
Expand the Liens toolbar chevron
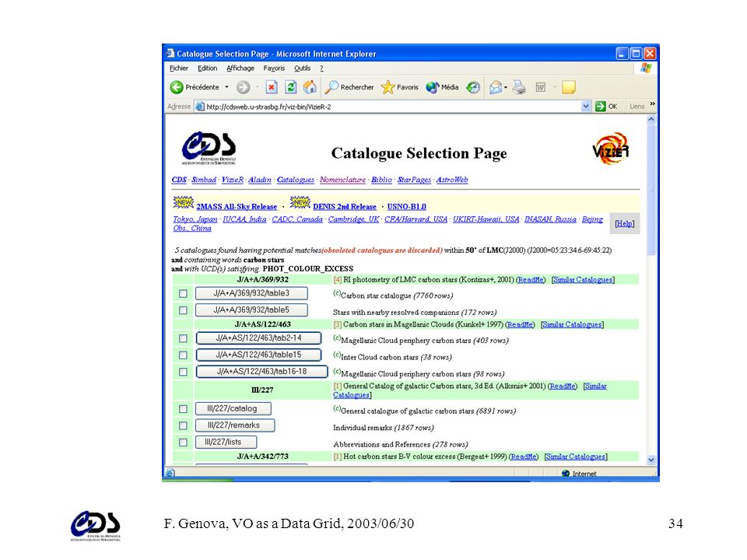[652, 103]
